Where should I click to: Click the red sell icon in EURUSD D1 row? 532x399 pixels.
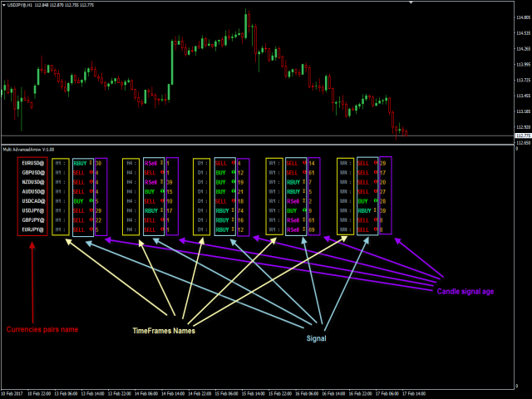tap(234, 163)
